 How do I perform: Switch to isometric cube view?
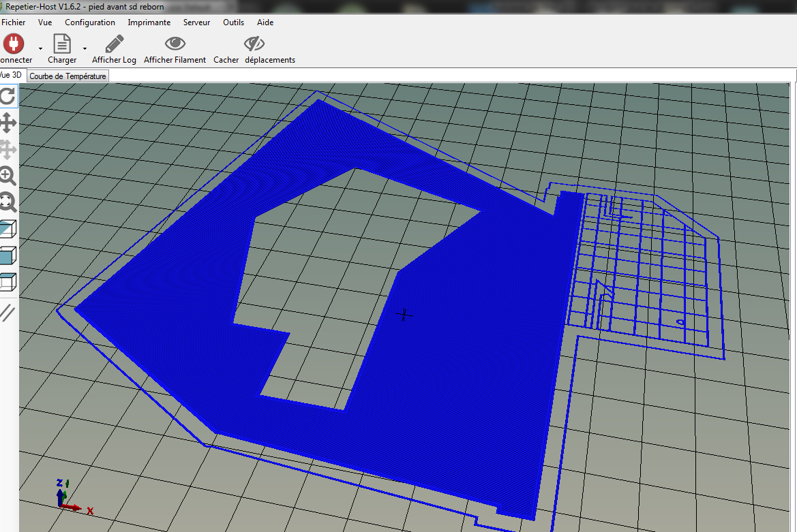(8, 229)
